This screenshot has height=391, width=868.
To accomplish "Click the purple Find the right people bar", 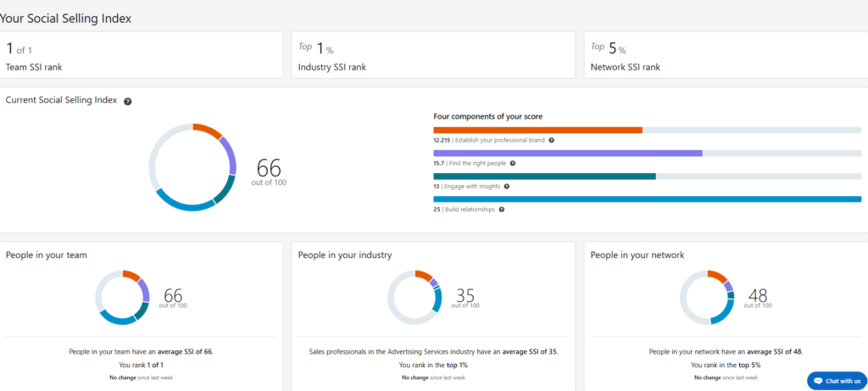I will coord(568,153).
